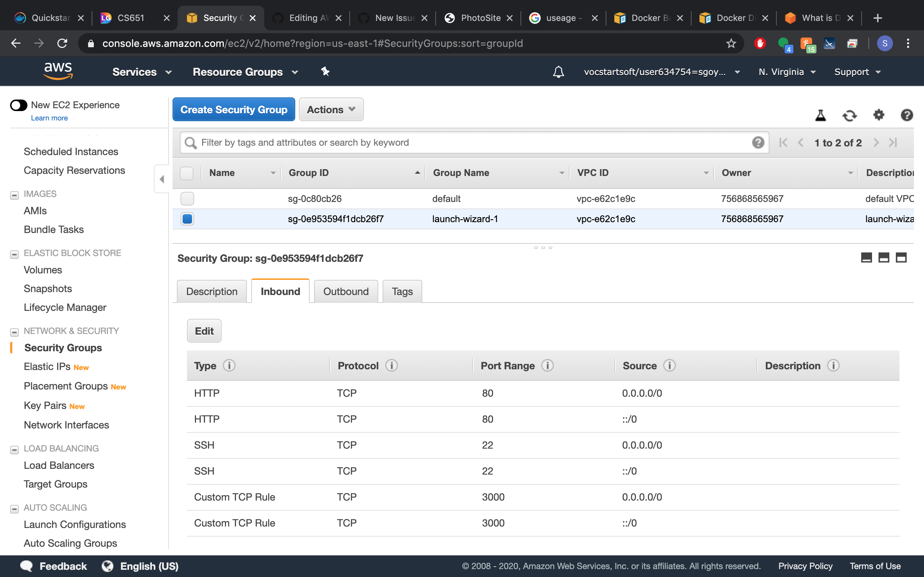Uncheck the launch-wizard-1 group checkbox
Viewport: 924px width, 577px height.
click(x=187, y=219)
